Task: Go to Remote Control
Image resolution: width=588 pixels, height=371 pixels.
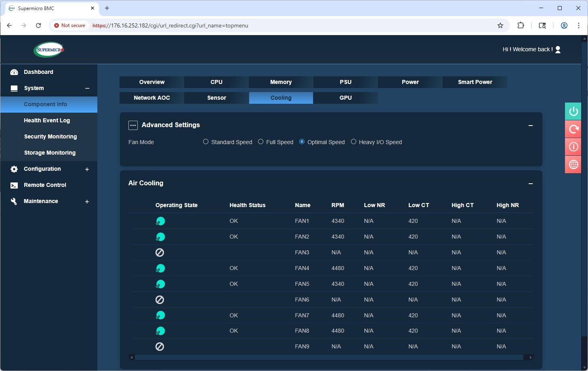Action: 45,185
